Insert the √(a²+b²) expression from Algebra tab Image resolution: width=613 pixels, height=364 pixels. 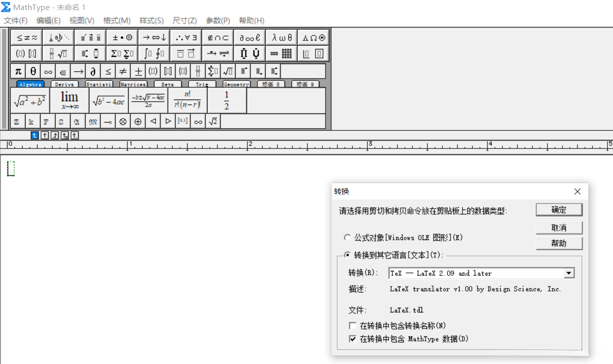click(x=30, y=99)
